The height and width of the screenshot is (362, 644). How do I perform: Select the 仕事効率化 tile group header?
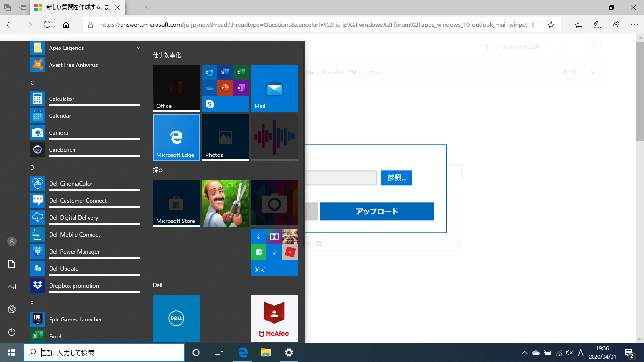[167, 55]
